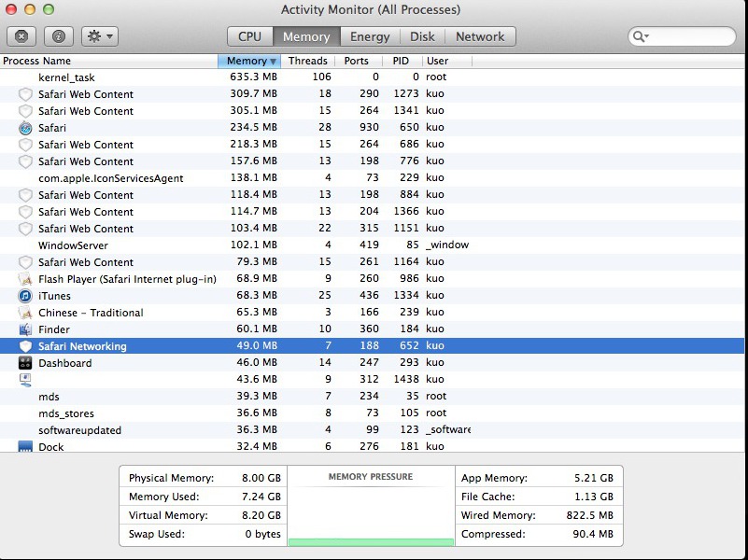Select the com.apple.IconServicesAgent process name
748x560 pixels.
point(111,178)
